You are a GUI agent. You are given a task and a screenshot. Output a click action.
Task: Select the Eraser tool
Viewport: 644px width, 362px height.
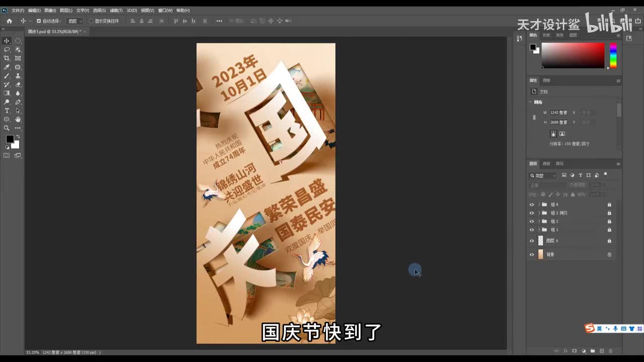[x=18, y=84]
